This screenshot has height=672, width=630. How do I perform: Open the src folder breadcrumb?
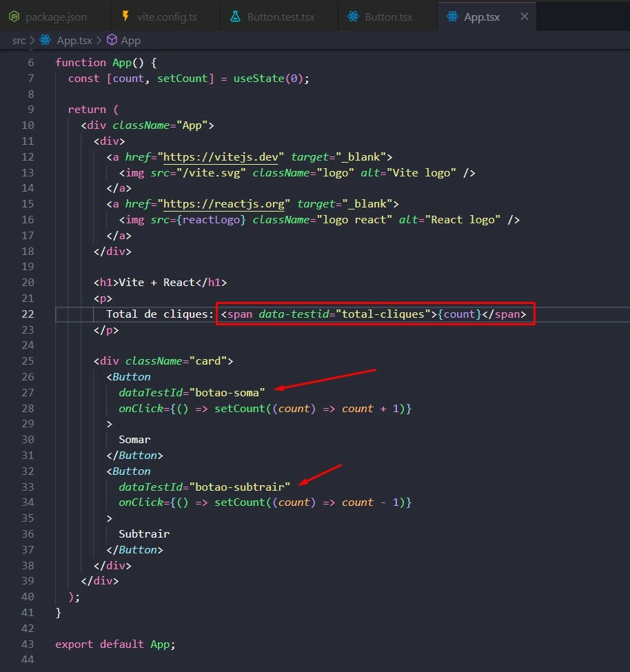[19, 41]
